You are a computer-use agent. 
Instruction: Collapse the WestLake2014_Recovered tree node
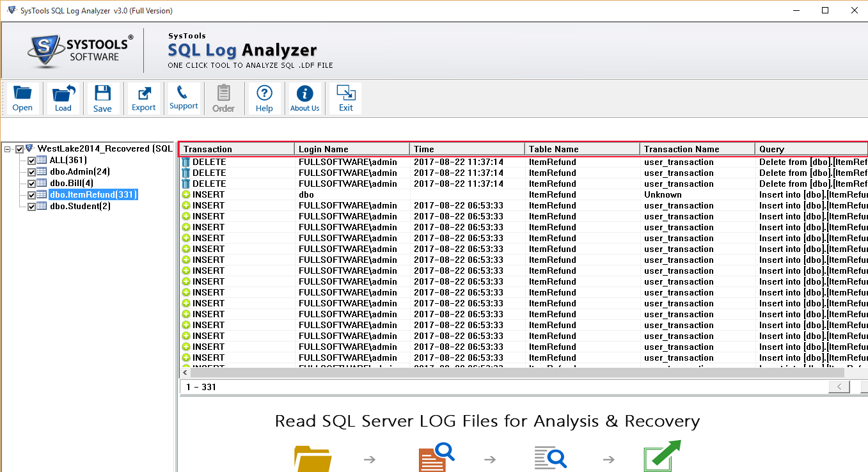tap(8, 149)
